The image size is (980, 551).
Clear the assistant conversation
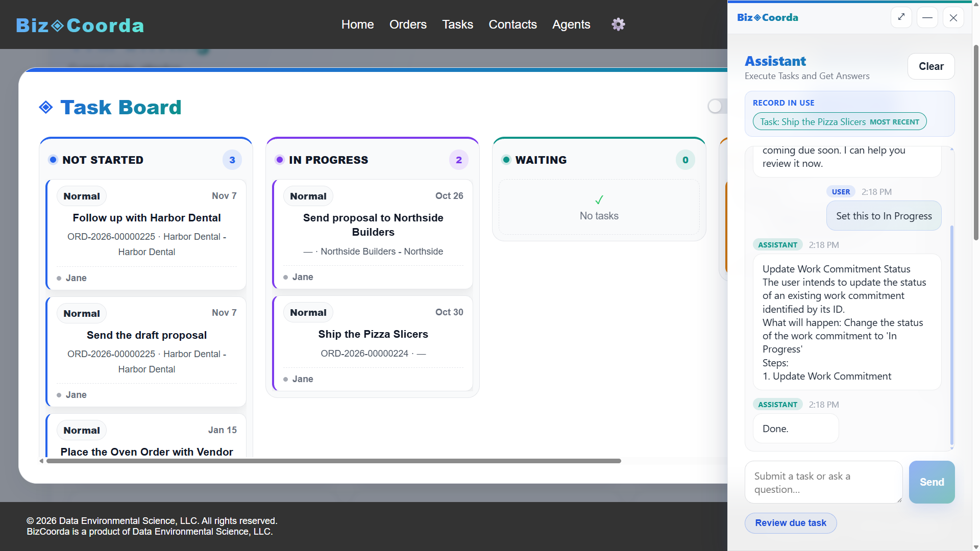tap(931, 66)
